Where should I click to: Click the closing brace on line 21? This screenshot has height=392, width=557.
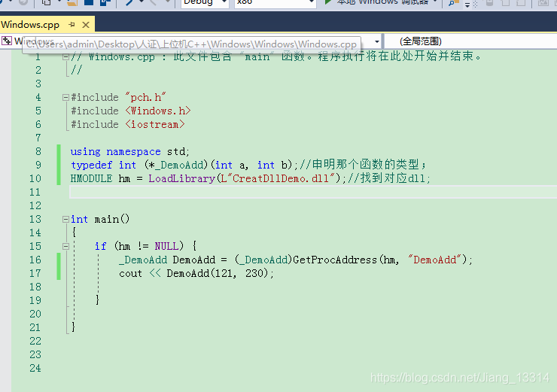[x=73, y=327]
